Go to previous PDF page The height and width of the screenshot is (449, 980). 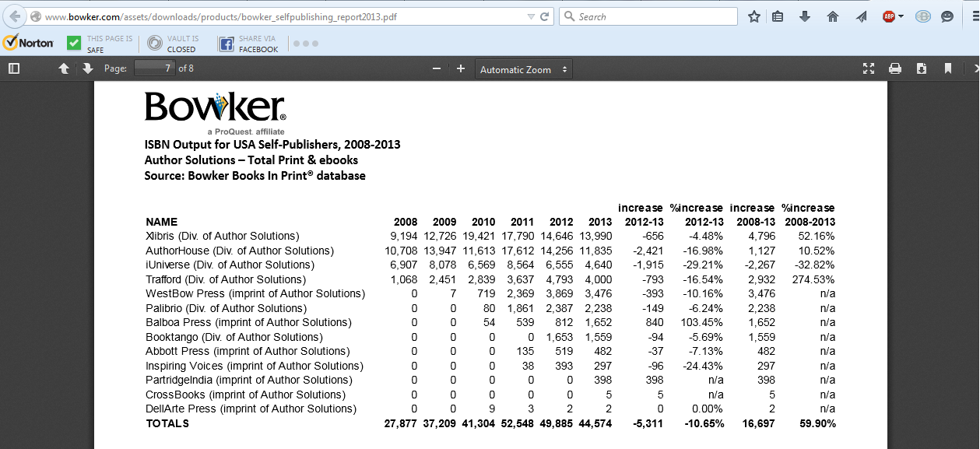tap(65, 68)
